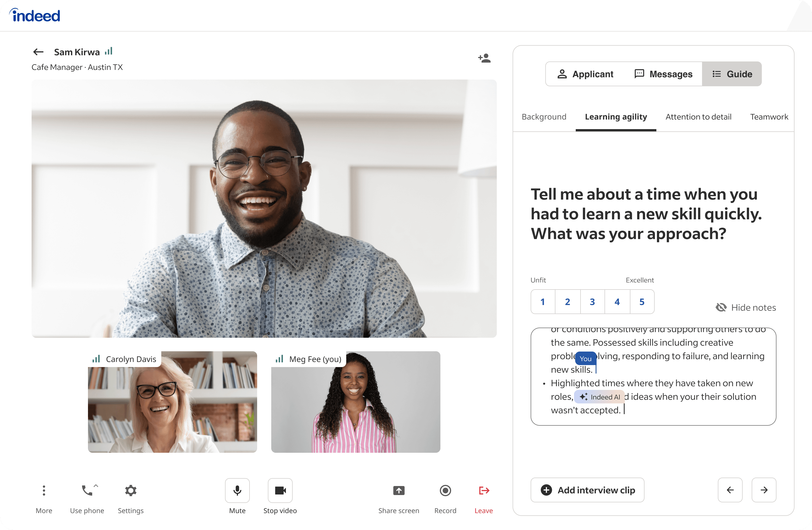Go to the previous guide question
The image size is (812, 530).
(730, 490)
